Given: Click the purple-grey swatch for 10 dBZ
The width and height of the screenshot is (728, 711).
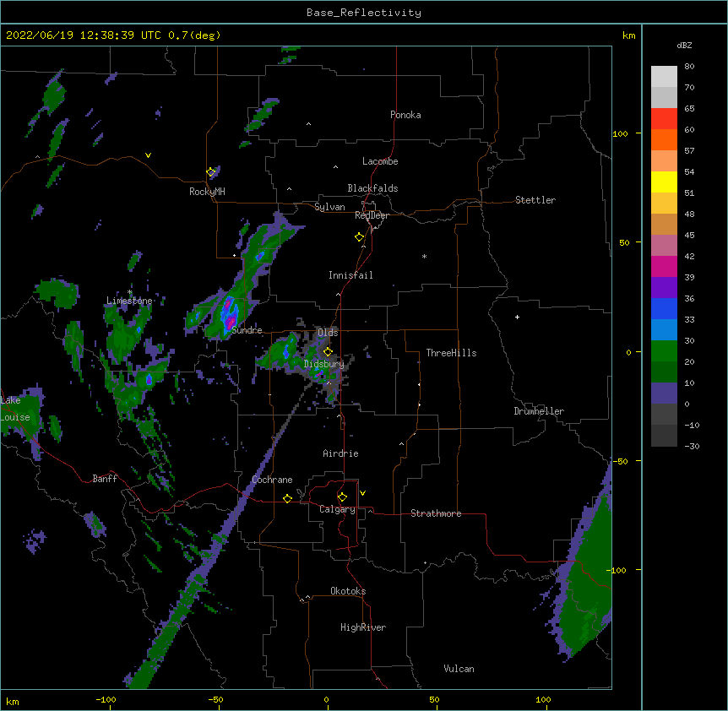Looking at the screenshot, I should pyautogui.click(x=664, y=393).
